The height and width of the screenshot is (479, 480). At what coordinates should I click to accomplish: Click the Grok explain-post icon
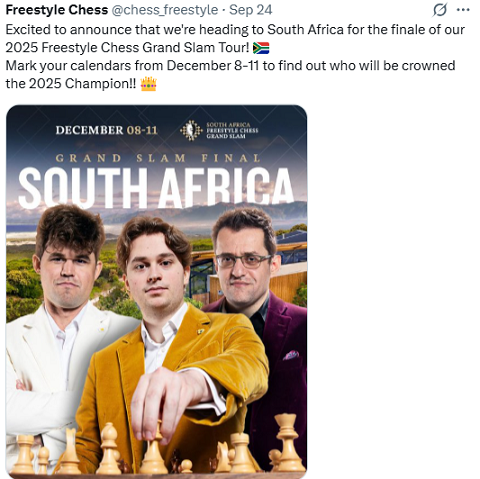click(x=439, y=10)
